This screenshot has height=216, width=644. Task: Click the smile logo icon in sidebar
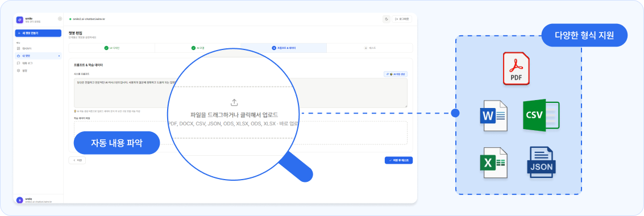coord(19,20)
